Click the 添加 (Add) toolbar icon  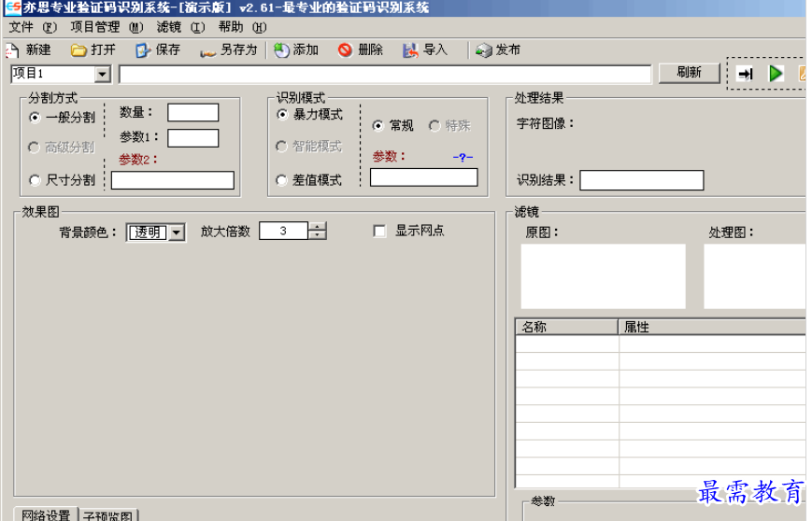click(x=281, y=50)
